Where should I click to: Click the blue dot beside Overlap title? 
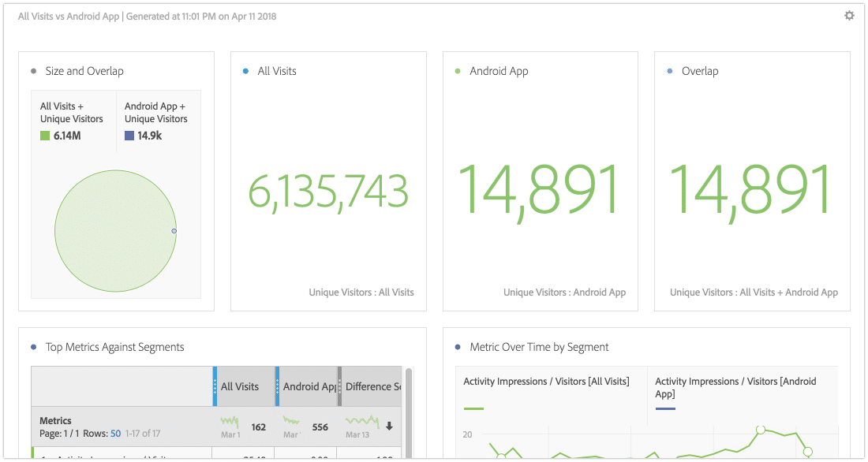[x=670, y=71]
